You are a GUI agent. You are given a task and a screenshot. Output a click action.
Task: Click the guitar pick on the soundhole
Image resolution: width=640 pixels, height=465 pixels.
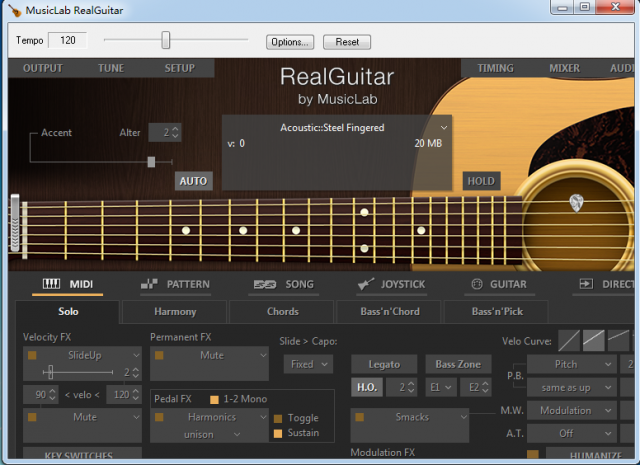coord(577,204)
